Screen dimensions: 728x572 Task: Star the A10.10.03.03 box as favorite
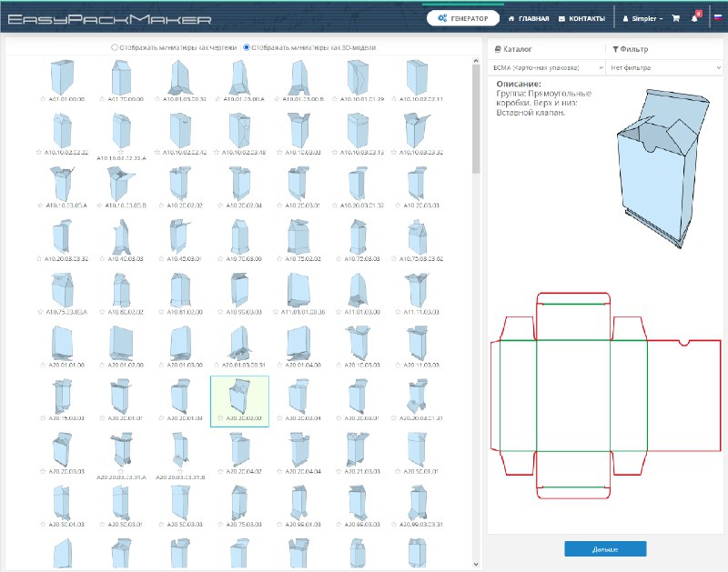tap(279, 152)
